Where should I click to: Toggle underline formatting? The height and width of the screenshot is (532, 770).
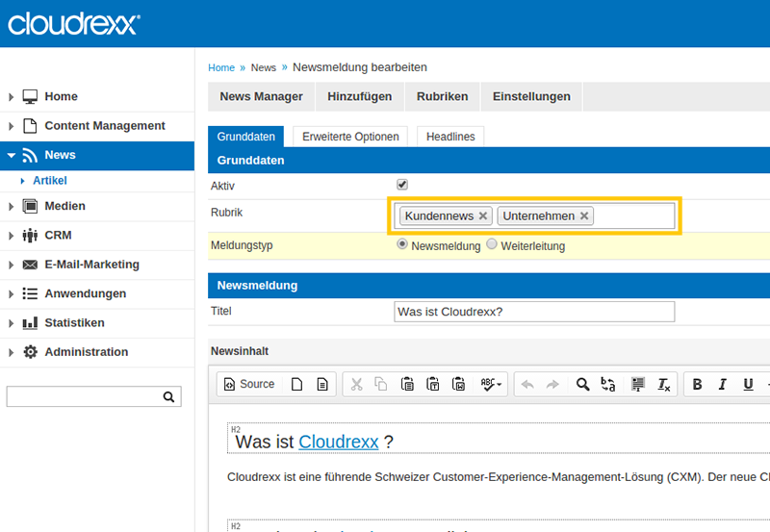pos(748,384)
